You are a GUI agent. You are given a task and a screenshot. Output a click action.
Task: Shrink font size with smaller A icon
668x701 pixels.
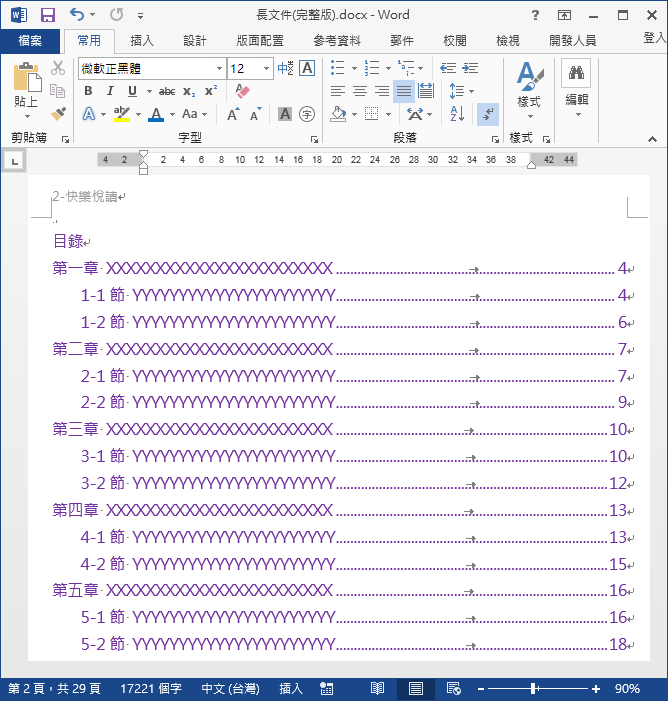256,114
